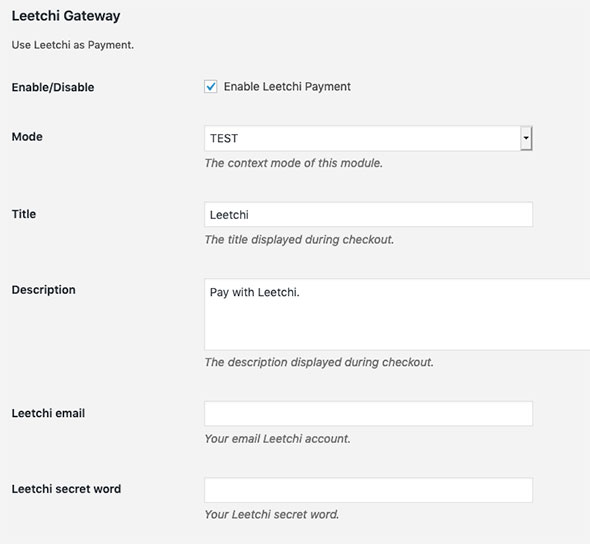Viewport: 590px width, 544px height.
Task: Click the 'Enable Leetchi Payment' label text
Action: [x=287, y=87]
